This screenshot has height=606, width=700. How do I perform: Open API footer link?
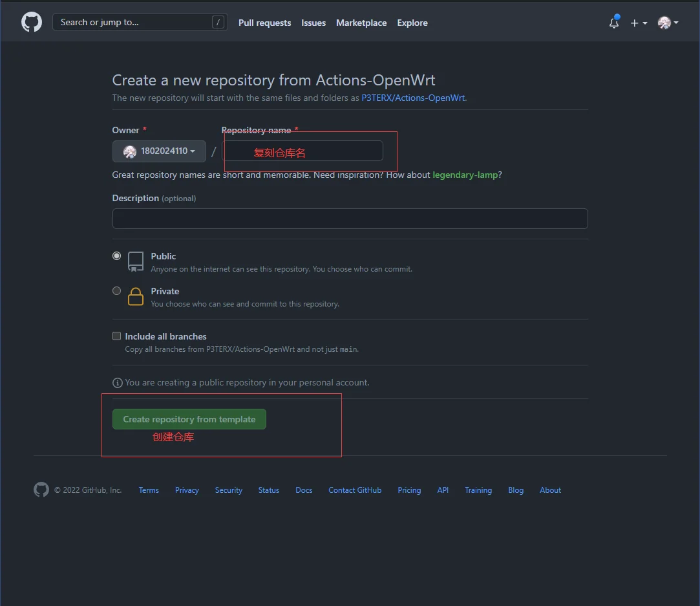[x=443, y=490]
